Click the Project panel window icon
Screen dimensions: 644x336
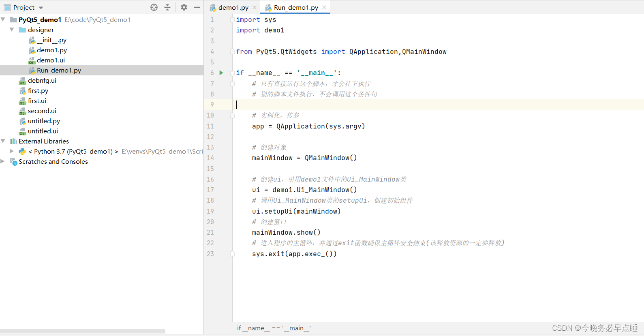tap(7, 7)
